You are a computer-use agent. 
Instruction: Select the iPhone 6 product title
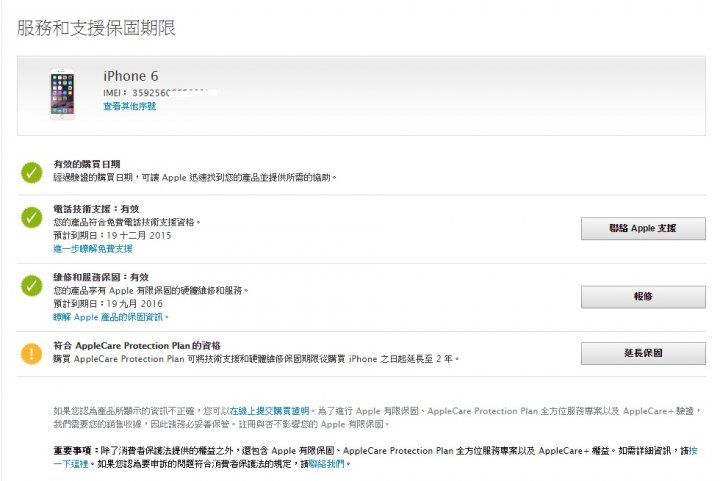[x=131, y=76]
